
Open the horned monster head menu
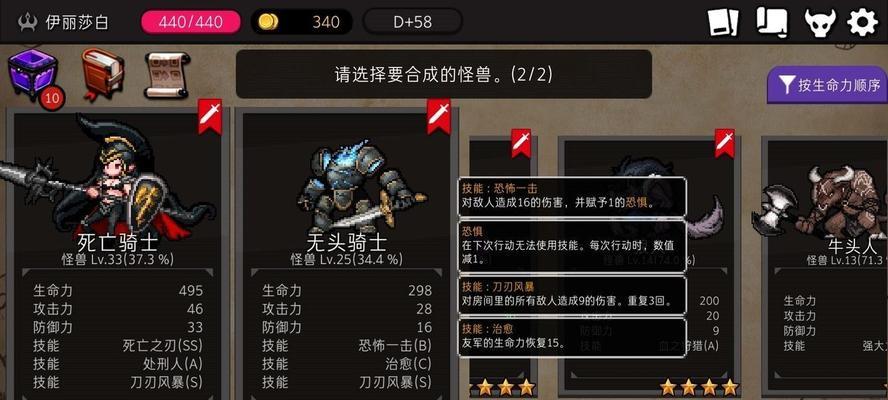pyautogui.click(x=819, y=22)
